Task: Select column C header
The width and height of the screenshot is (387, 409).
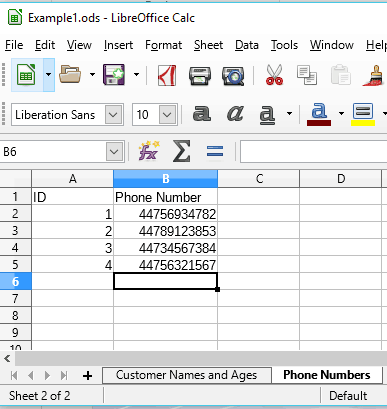Action: coord(259,179)
